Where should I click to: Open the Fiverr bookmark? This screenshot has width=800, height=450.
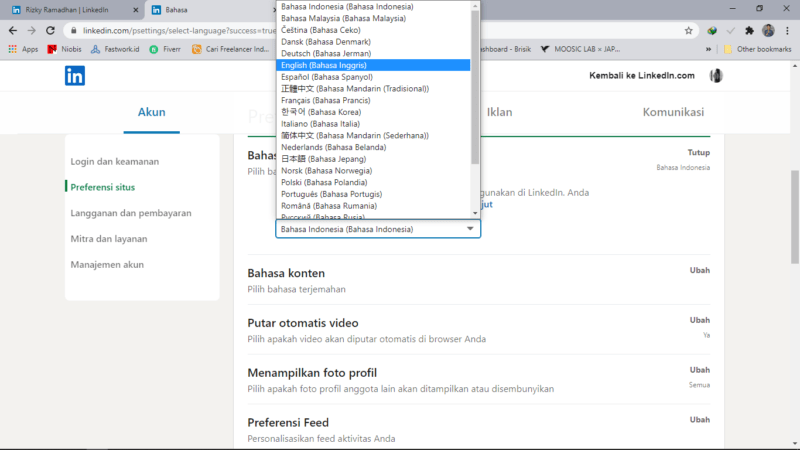[x=165, y=49]
